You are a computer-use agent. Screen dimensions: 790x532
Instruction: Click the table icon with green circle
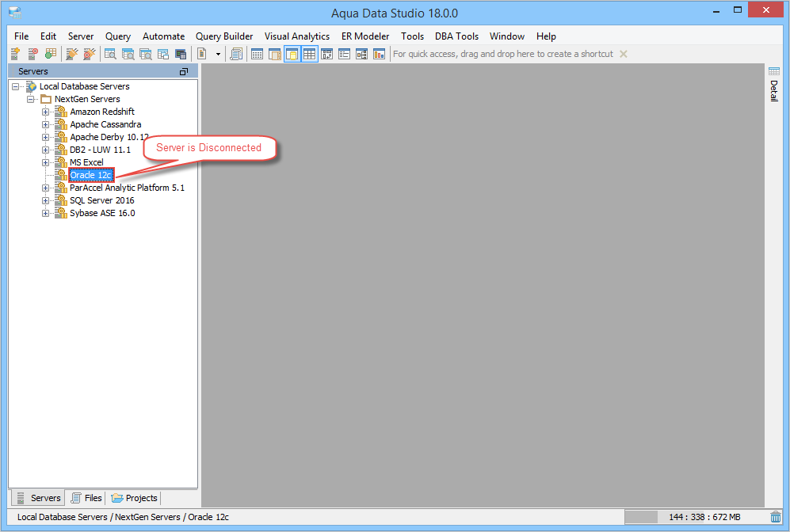click(51, 54)
